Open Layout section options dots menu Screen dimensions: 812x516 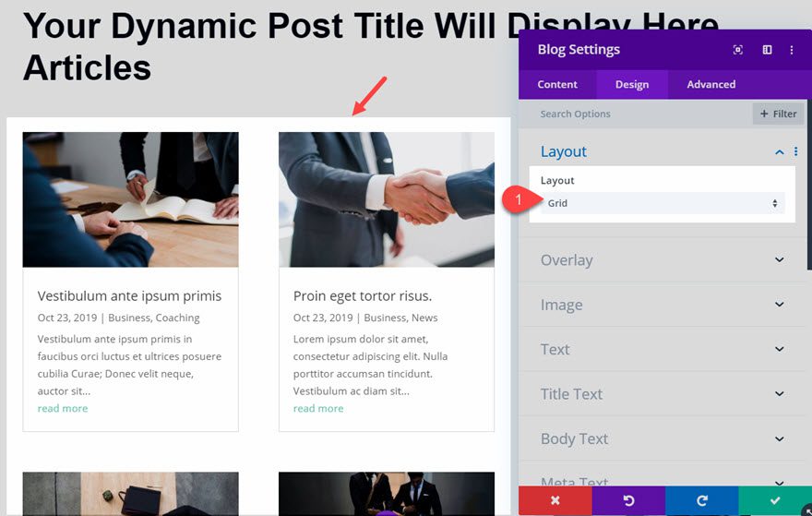tap(796, 151)
